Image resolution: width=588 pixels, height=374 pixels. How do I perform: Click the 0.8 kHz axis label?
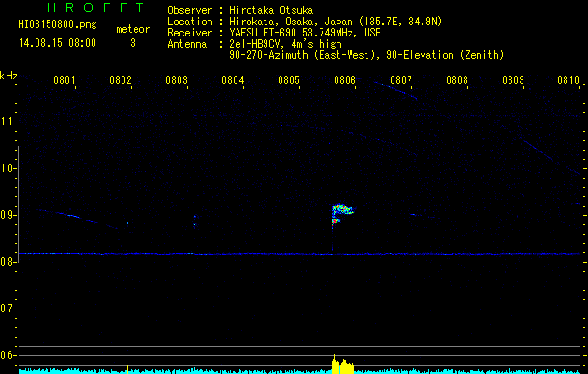tap(7, 262)
